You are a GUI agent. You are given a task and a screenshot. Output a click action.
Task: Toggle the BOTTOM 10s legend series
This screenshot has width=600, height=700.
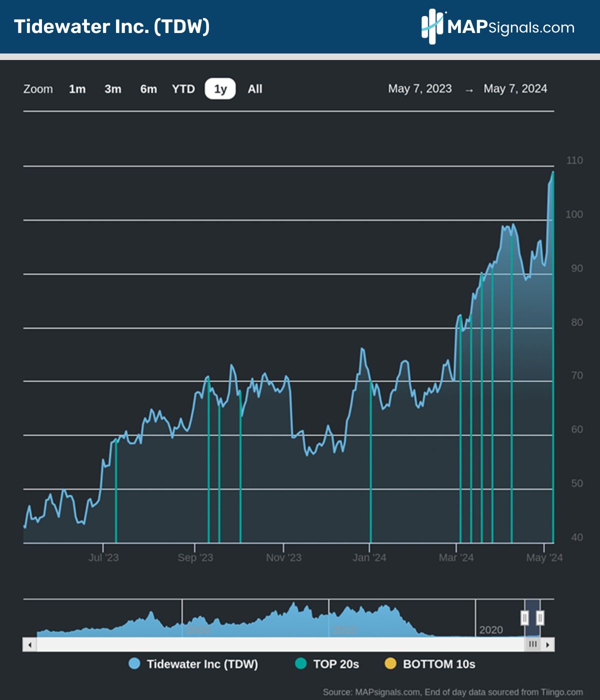(430, 664)
